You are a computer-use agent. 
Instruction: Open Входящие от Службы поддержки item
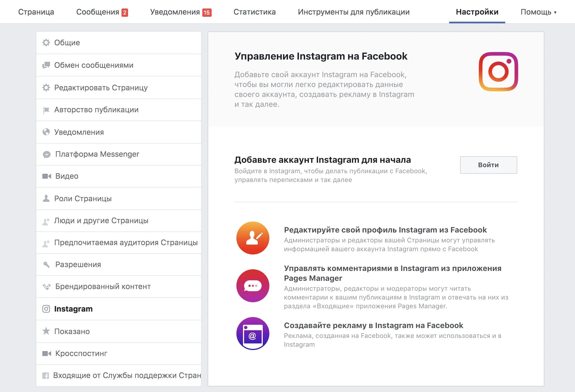(x=127, y=375)
